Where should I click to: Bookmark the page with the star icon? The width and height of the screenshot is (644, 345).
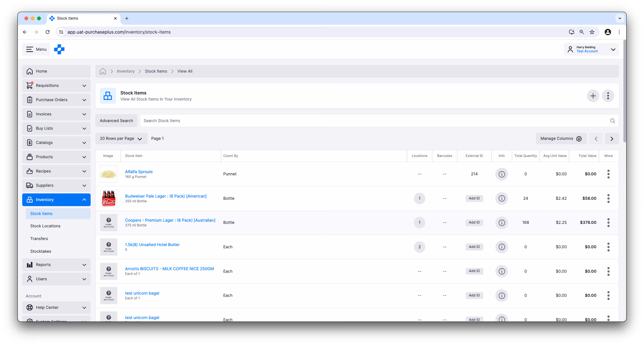[x=592, y=32]
